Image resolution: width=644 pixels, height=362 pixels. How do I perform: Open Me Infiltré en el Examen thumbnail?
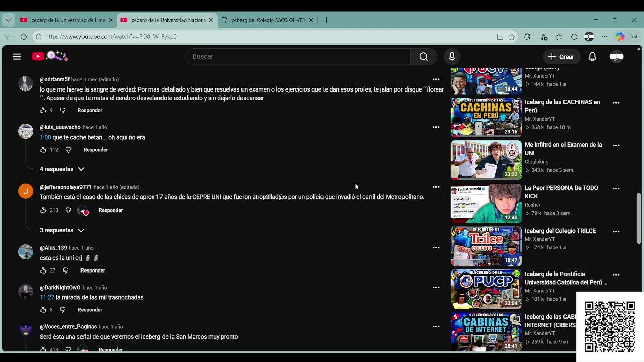(486, 160)
